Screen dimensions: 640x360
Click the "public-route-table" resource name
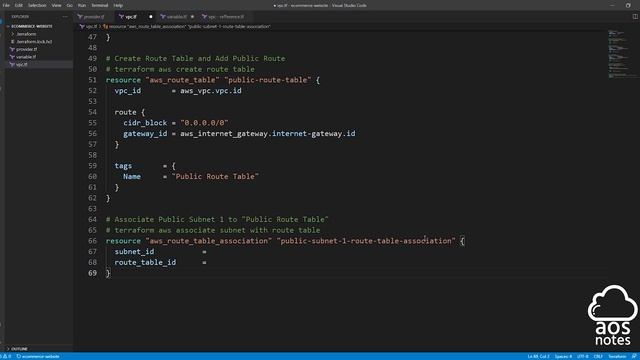pos(268,80)
